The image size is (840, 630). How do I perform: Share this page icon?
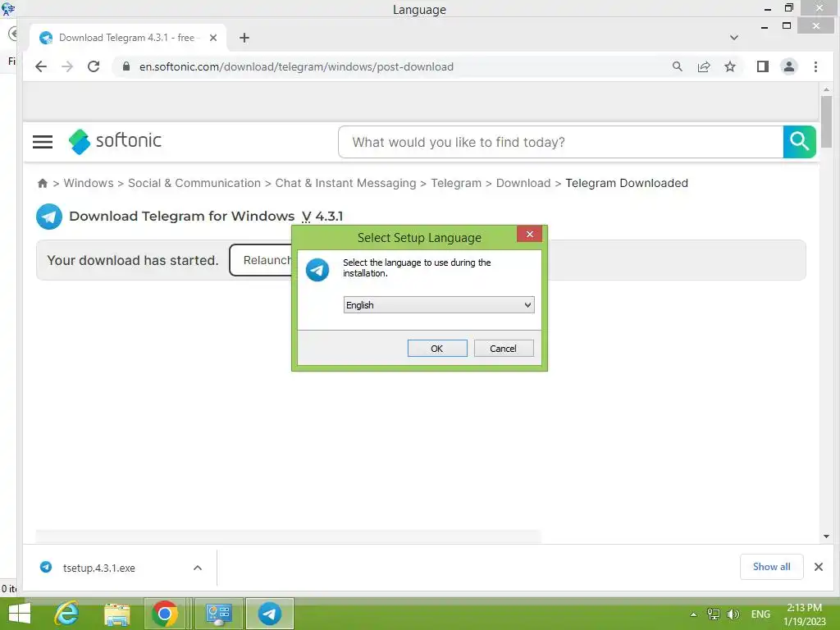pos(703,66)
